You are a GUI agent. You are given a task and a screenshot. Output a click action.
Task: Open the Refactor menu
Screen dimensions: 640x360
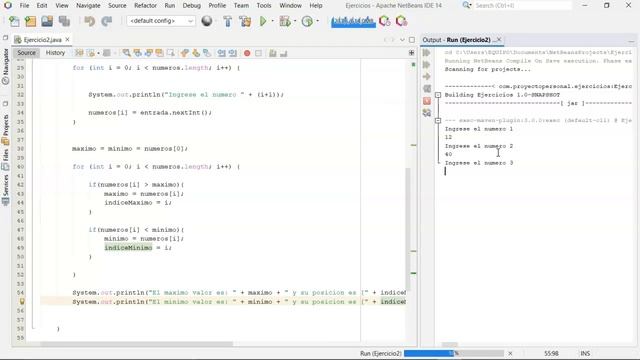[x=145, y=6]
